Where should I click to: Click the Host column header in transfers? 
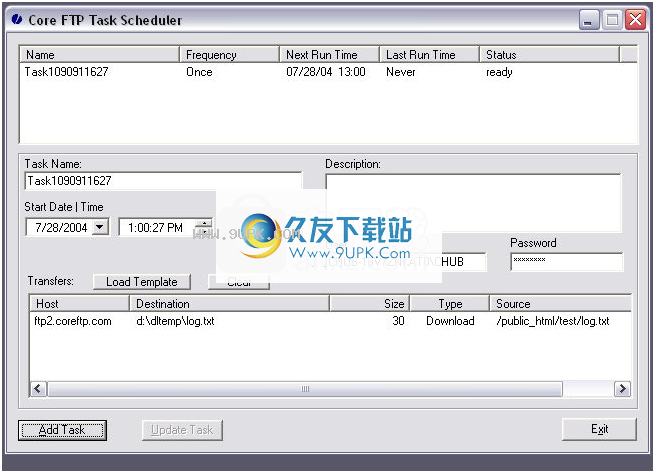79,303
